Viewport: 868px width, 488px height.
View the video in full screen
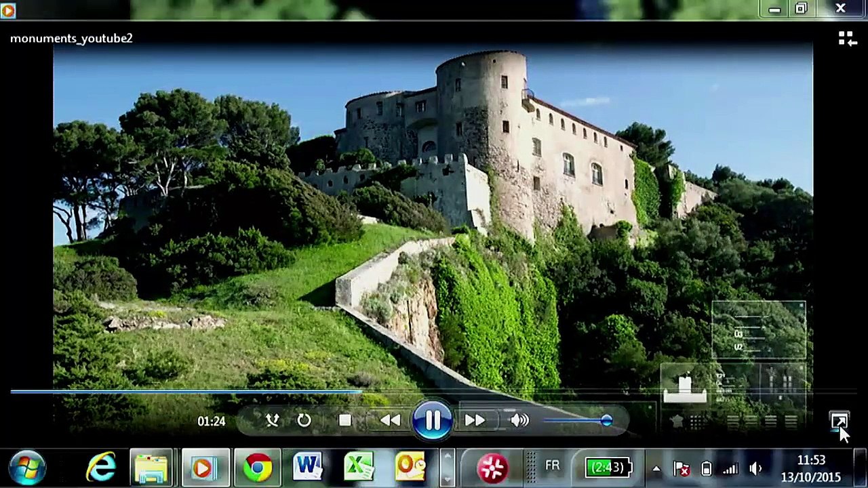point(840,421)
